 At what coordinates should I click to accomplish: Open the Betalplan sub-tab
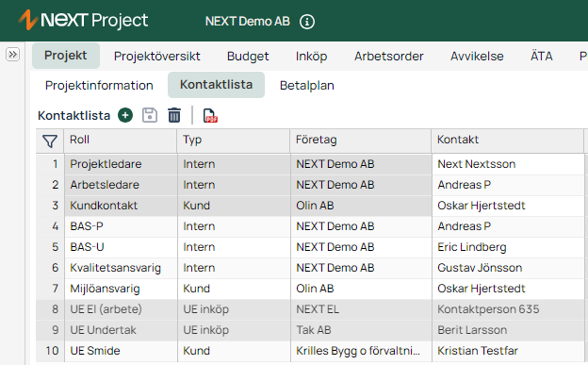307,85
